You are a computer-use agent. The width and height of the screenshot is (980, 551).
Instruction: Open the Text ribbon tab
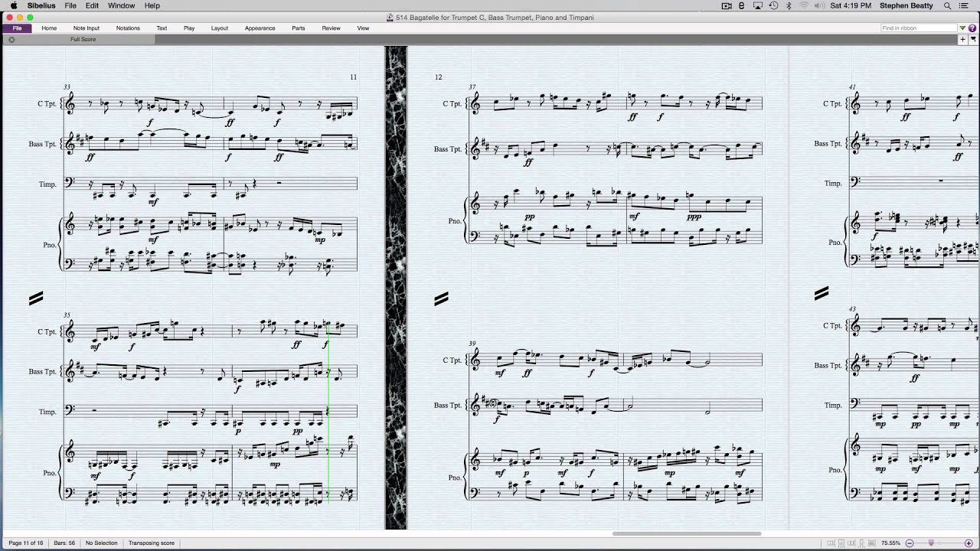[162, 28]
